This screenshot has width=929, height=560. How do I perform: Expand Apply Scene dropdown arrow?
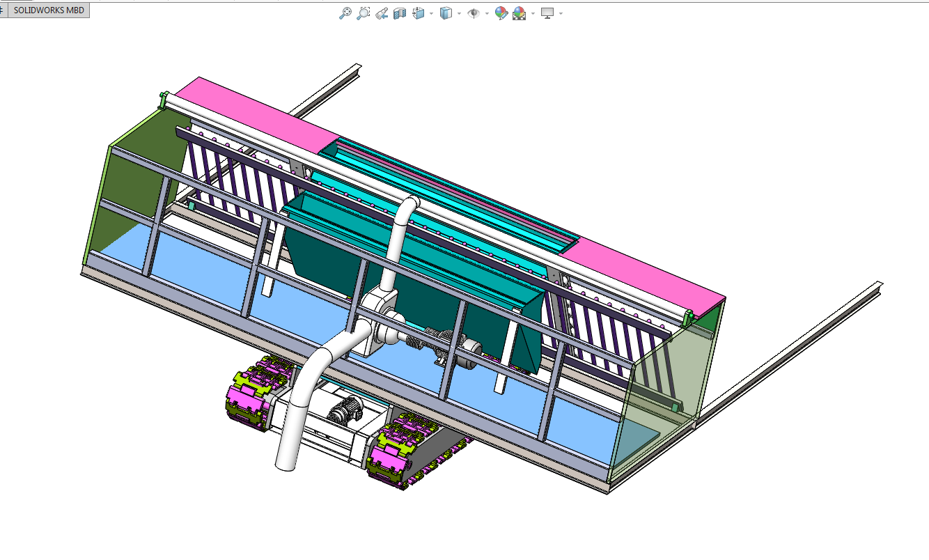533,13
